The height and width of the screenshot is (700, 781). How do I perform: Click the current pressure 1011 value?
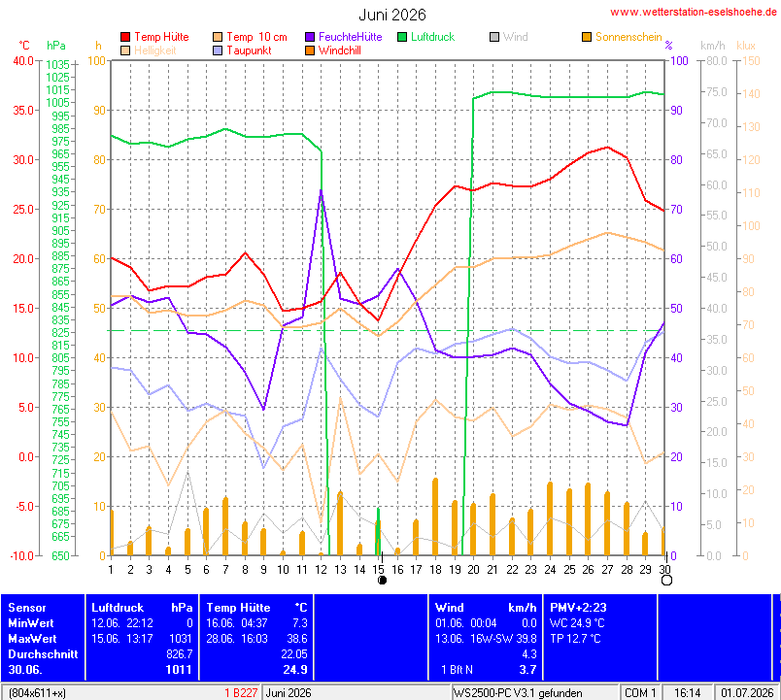tap(179, 670)
